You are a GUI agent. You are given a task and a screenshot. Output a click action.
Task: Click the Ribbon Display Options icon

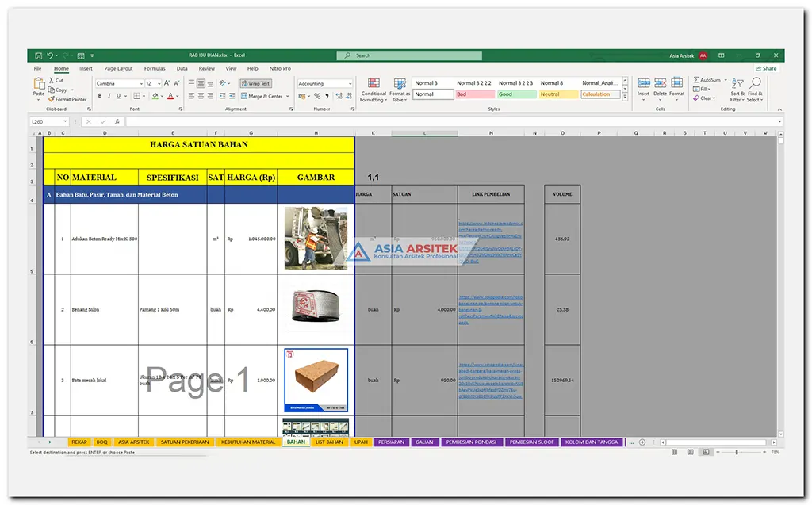(x=722, y=55)
